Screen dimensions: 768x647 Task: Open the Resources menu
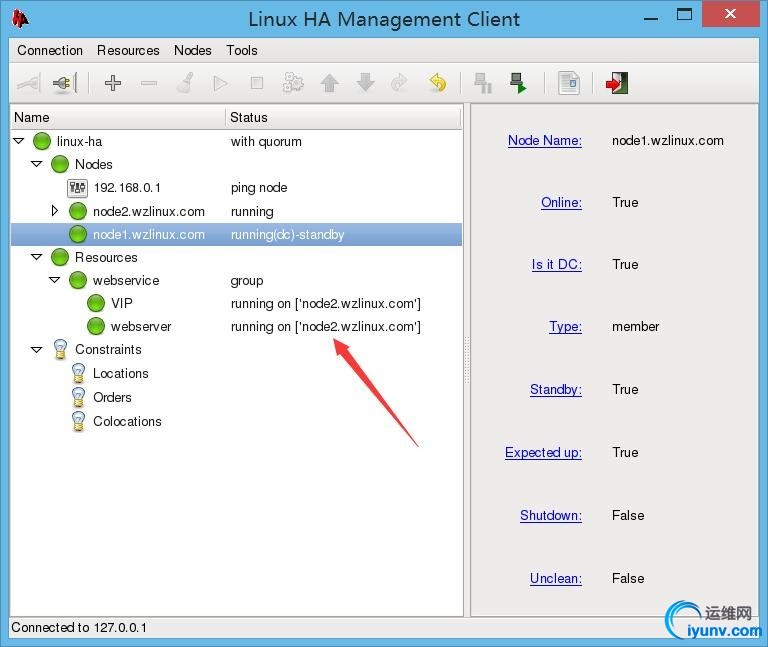tap(128, 50)
